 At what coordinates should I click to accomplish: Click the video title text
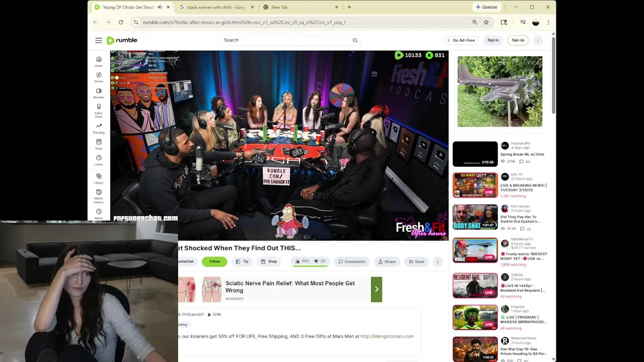click(x=239, y=248)
